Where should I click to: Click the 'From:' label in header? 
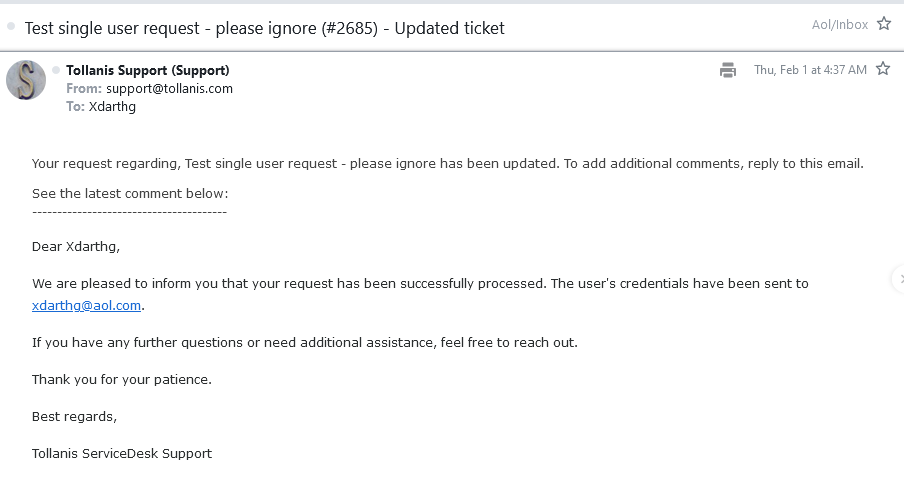pos(83,88)
